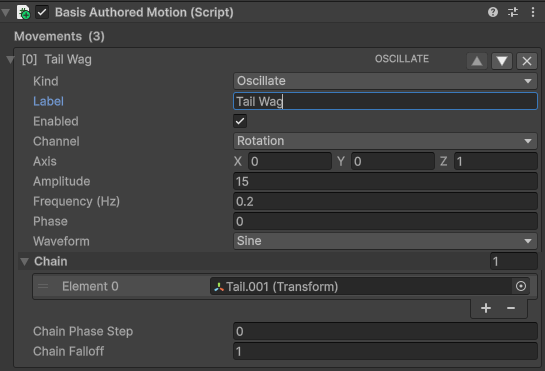Toggle the component enabled checkbox in header
Viewport: 545px width, 371px height.
[42, 12]
